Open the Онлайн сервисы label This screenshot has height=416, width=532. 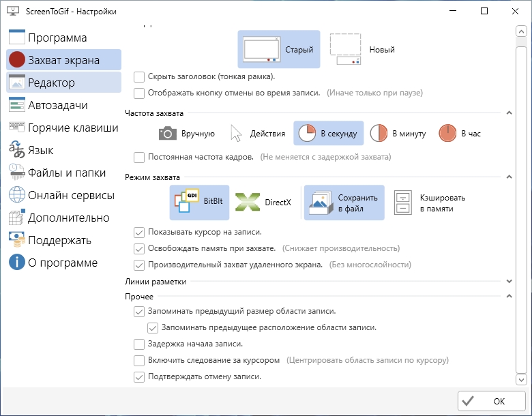(x=71, y=195)
